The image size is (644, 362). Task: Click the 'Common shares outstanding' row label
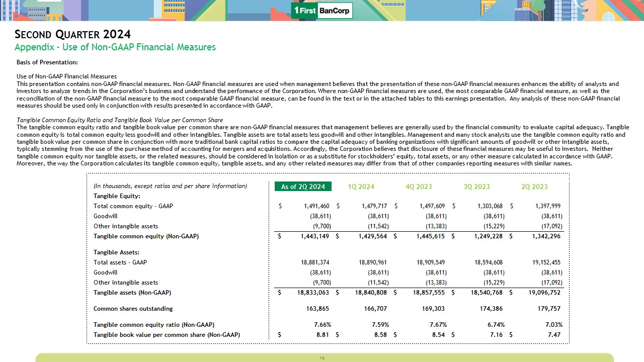(x=133, y=309)
